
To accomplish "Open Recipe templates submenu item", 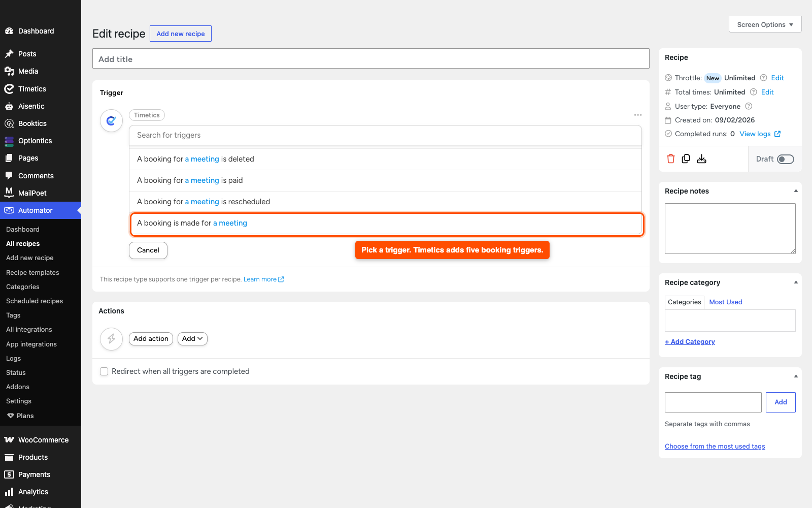I will click(x=32, y=273).
